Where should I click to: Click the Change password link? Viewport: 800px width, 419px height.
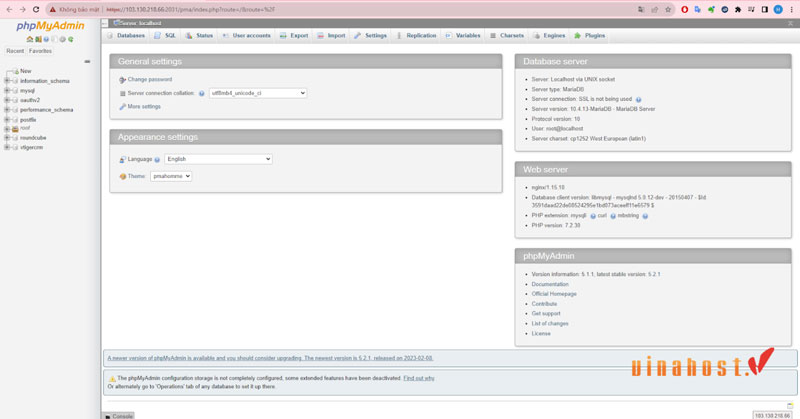(149, 80)
